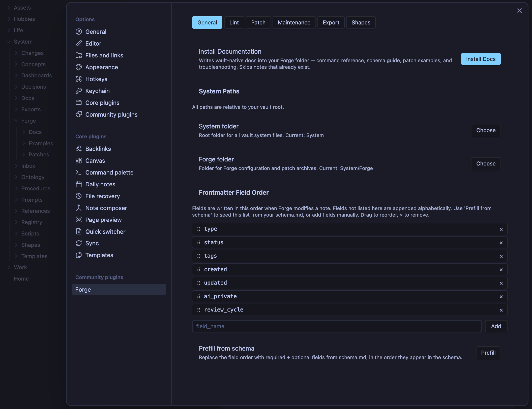Click the Note composer merge icon
This screenshot has height=409, width=532.
click(79, 208)
